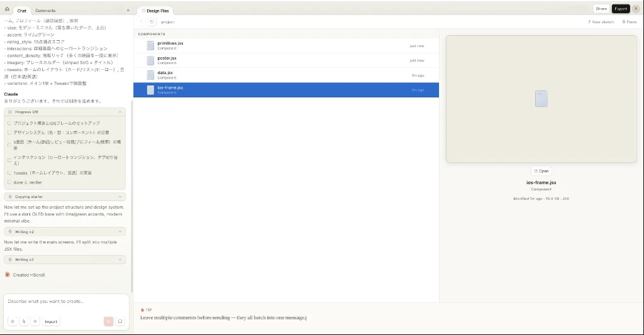
Task: Click the stop square button
Action: pyautogui.click(x=120, y=321)
